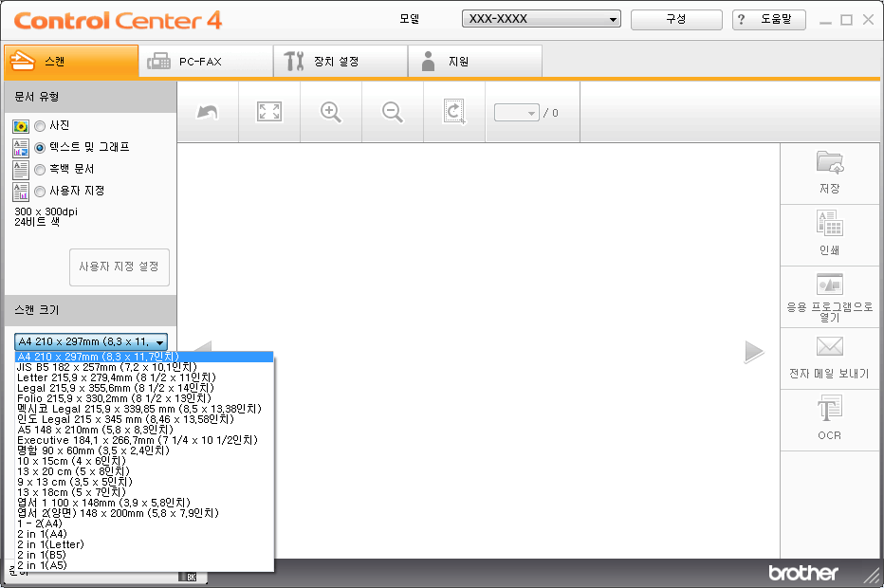884x588 pixels.
Task: Click the 텍스트 및 그래프 document icon
Action: click(21, 148)
